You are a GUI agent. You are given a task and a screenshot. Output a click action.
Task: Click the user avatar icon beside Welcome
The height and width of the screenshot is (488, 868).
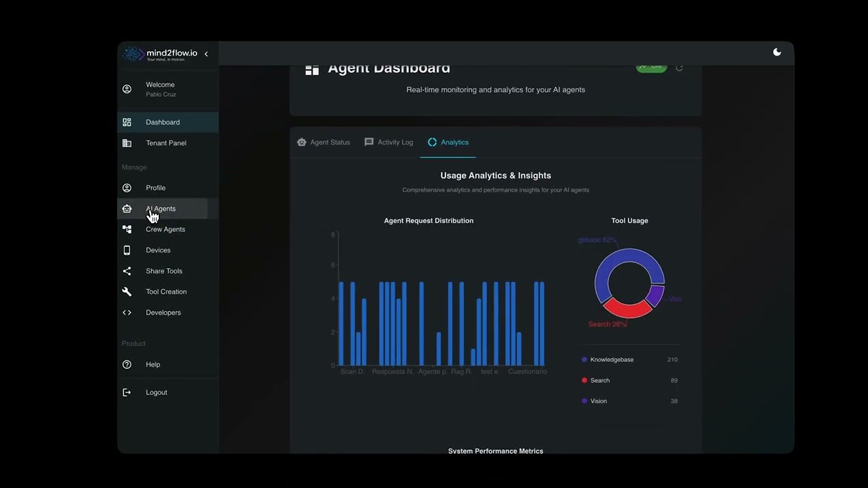click(127, 89)
